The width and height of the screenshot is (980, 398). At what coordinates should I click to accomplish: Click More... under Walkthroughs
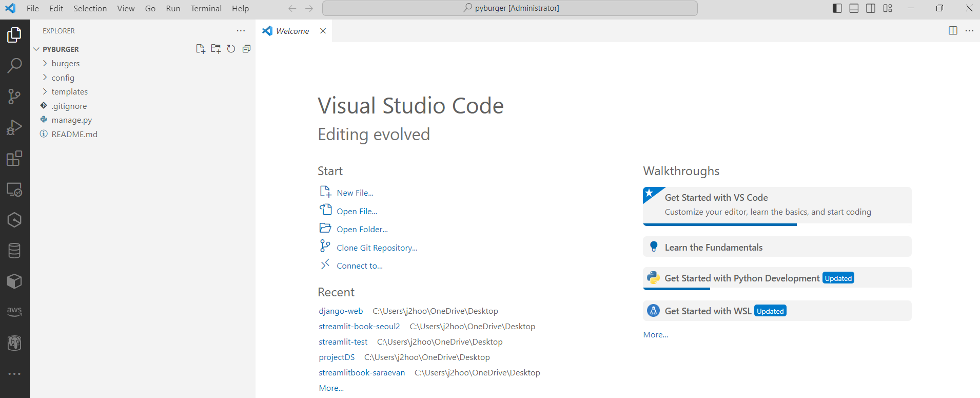[656, 335]
